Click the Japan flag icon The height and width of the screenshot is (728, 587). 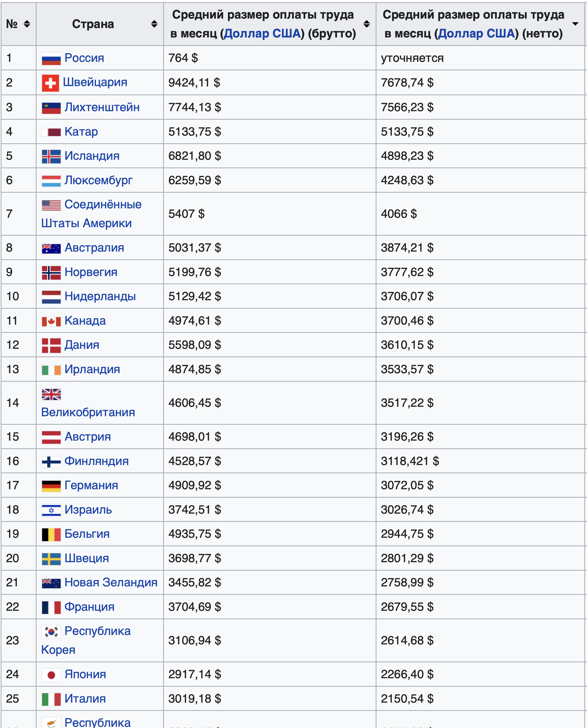click(x=51, y=675)
